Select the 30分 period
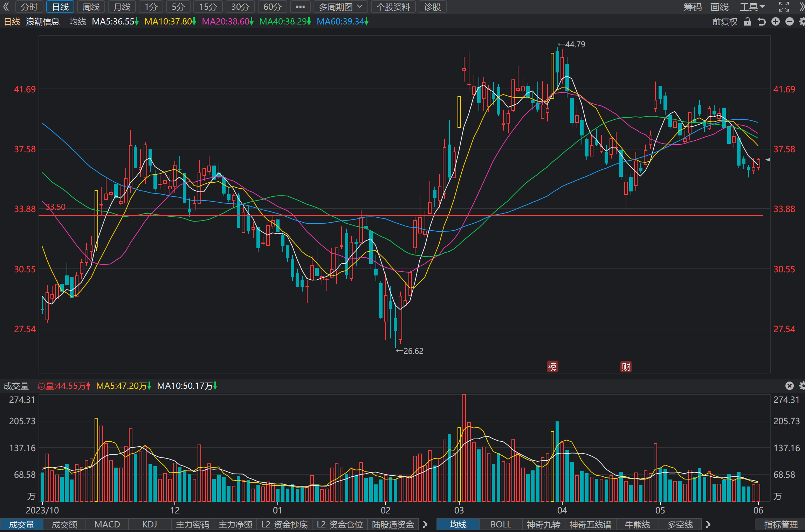The width and height of the screenshot is (805, 532). point(240,7)
